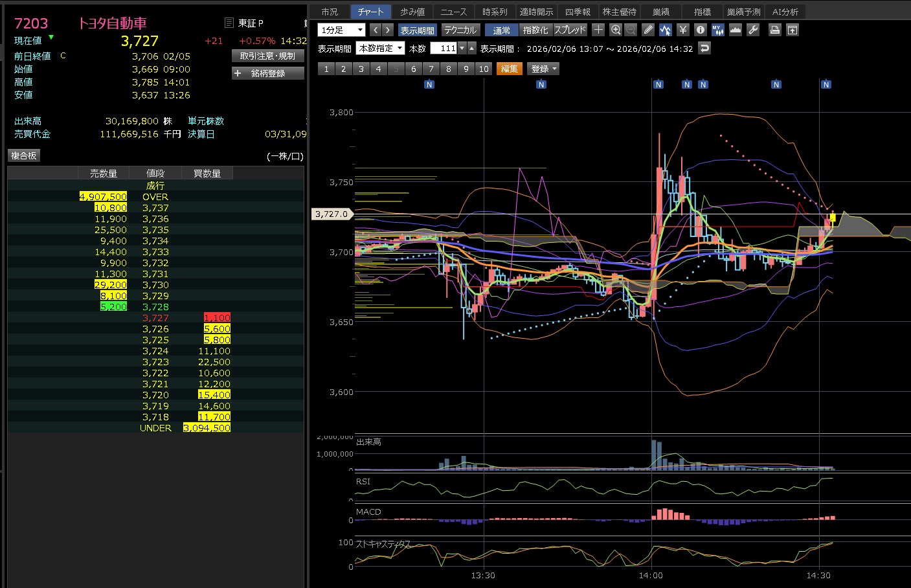The image size is (911, 588).
Task: Click the yen currency icon
Action: coord(682,30)
